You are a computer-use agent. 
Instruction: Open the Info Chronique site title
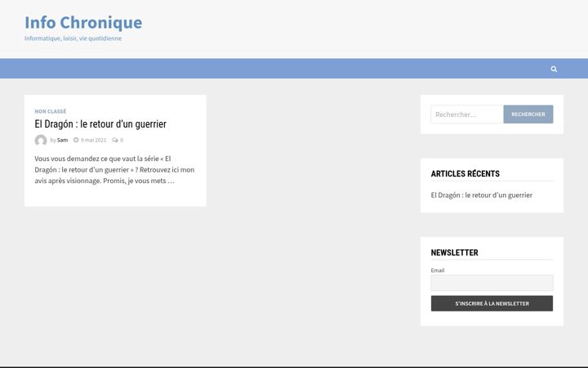pyautogui.click(x=83, y=23)
